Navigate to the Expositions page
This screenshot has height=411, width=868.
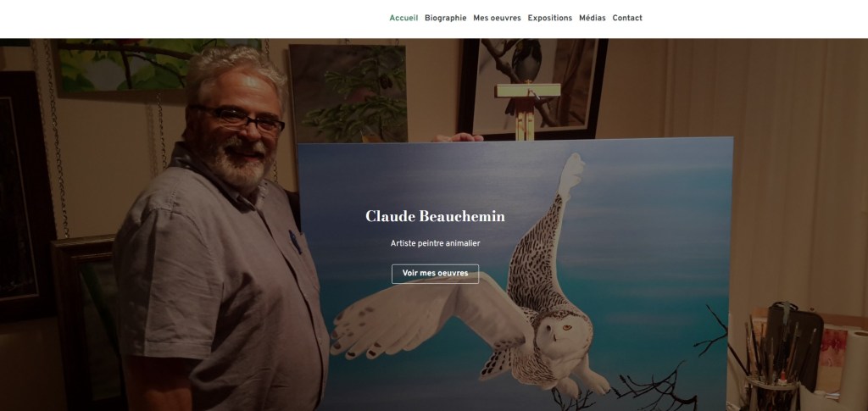[549, 19]
